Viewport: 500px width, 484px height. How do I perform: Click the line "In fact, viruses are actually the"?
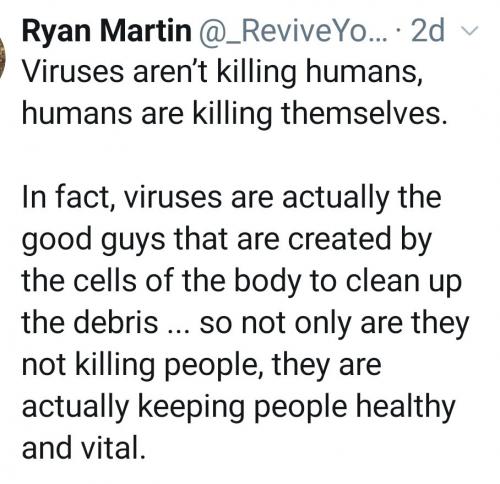[232, 198]
